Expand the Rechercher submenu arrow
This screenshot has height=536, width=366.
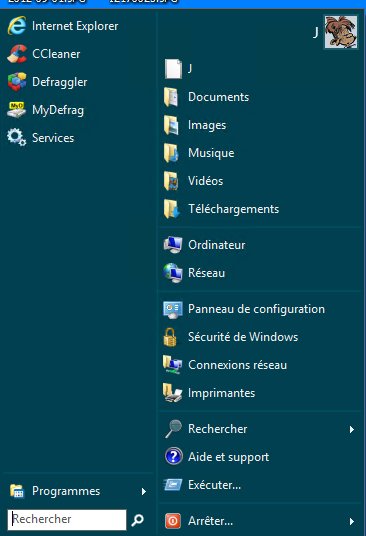click(352, 429)
